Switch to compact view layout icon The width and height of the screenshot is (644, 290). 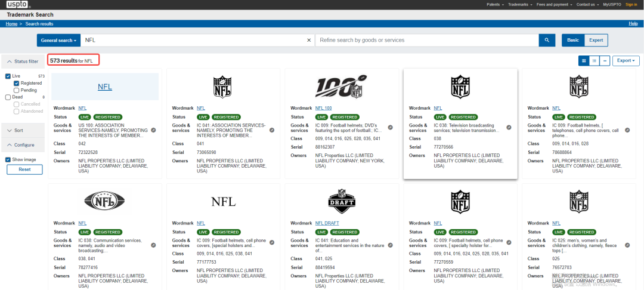604,61
